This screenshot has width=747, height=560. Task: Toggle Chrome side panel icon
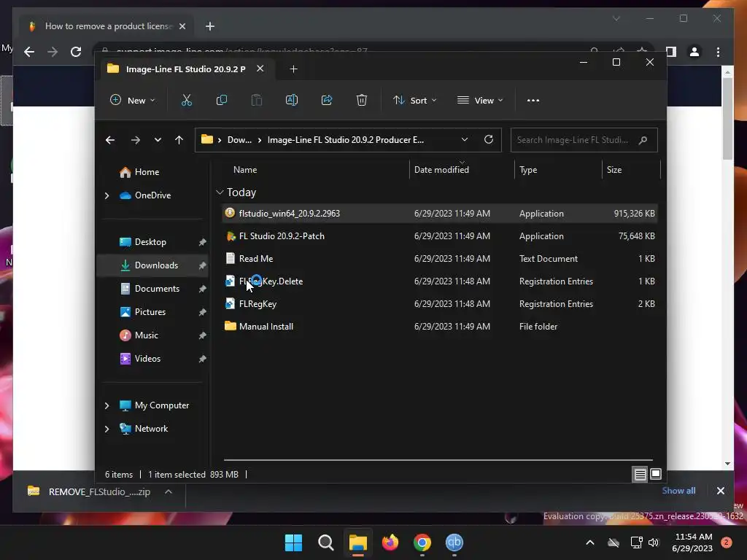pyautogui.click(x=671, y=52)
